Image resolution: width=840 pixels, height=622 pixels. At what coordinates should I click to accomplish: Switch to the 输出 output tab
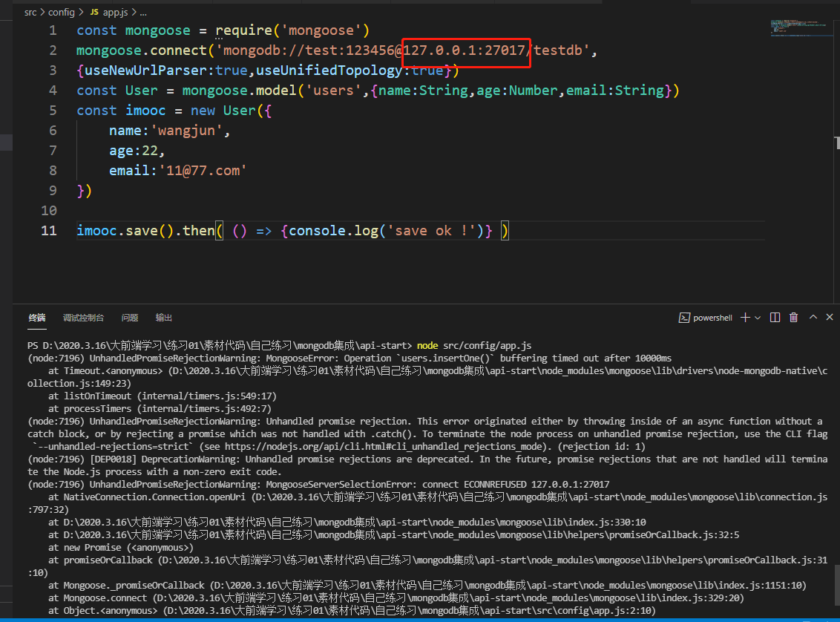pyautogui.click(x=163, y=318)
